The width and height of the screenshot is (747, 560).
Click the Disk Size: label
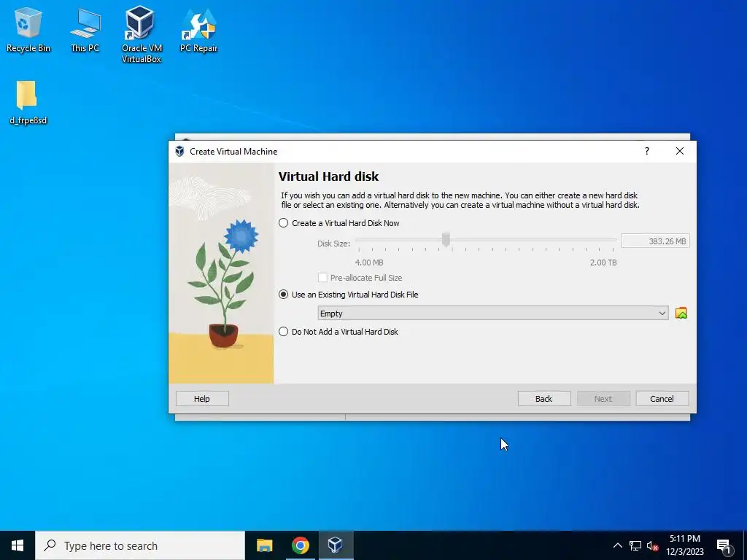(x=333, y=244)
